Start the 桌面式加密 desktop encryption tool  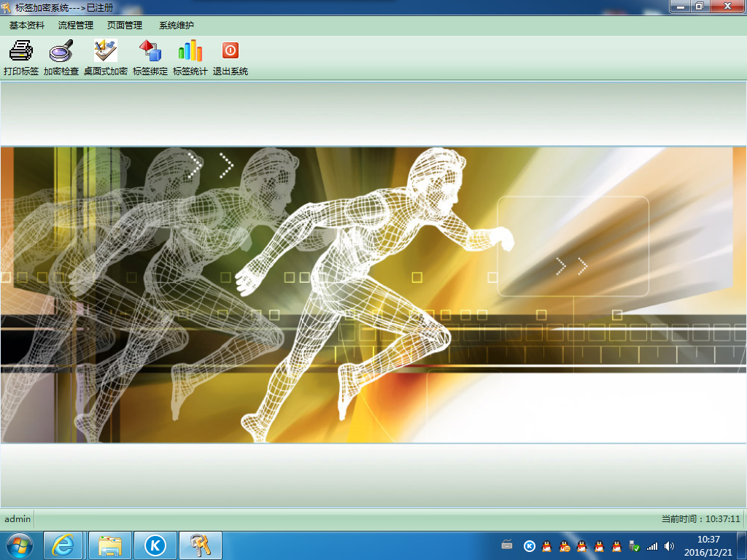pos(105,58)
